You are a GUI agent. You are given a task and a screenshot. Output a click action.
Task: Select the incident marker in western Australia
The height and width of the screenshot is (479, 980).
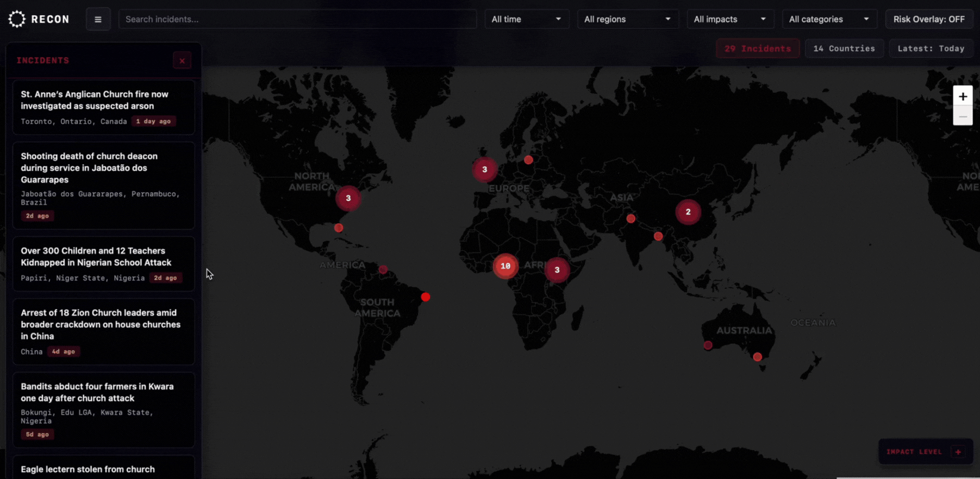tap(708, 345)
